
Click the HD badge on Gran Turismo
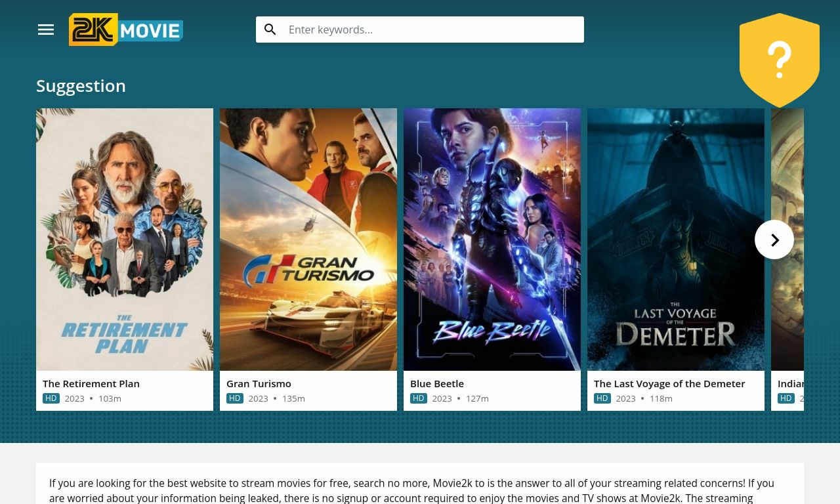tap(235, 398)
